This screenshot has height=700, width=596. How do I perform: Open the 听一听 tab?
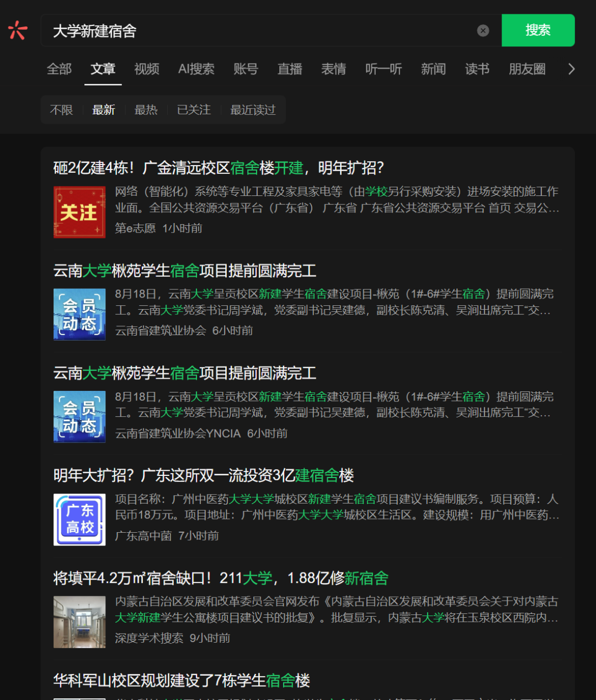(384, 69)
